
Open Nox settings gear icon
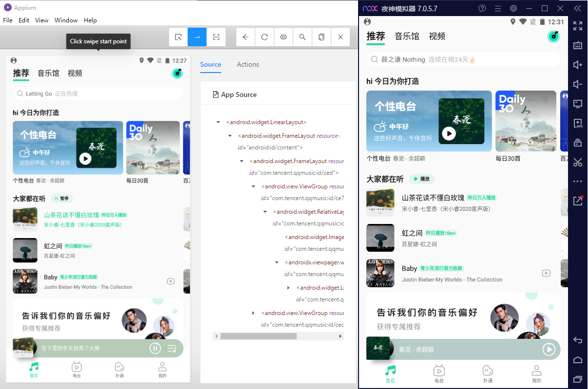pos(513,8)
